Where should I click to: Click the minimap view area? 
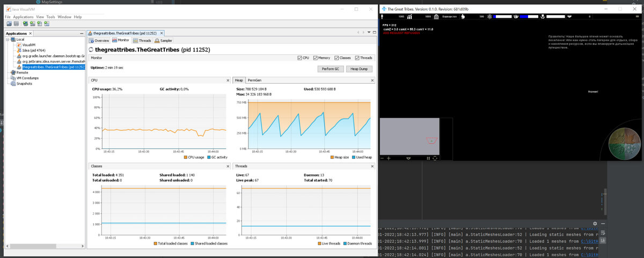tap(409, 136)
